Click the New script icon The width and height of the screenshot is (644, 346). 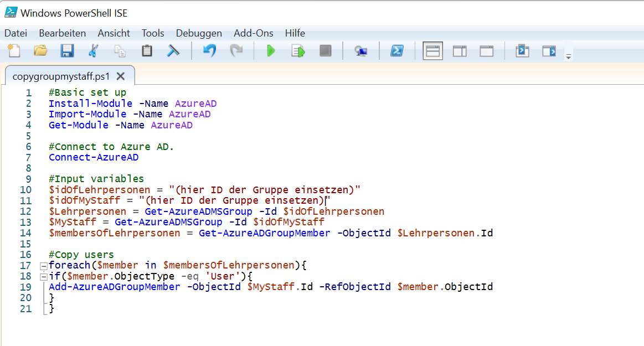pyautogui.click(x=13, y=51)
